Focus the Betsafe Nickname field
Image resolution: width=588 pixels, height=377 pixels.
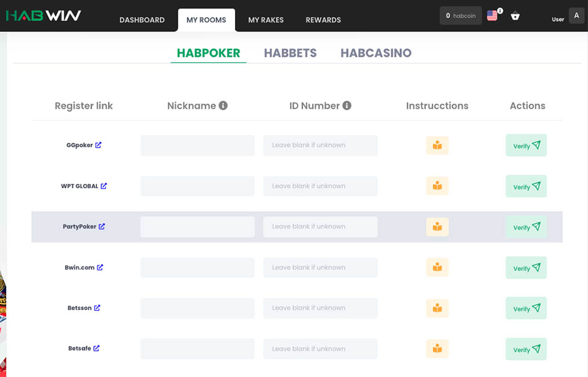pyautogui.click(x=198, y=349)
